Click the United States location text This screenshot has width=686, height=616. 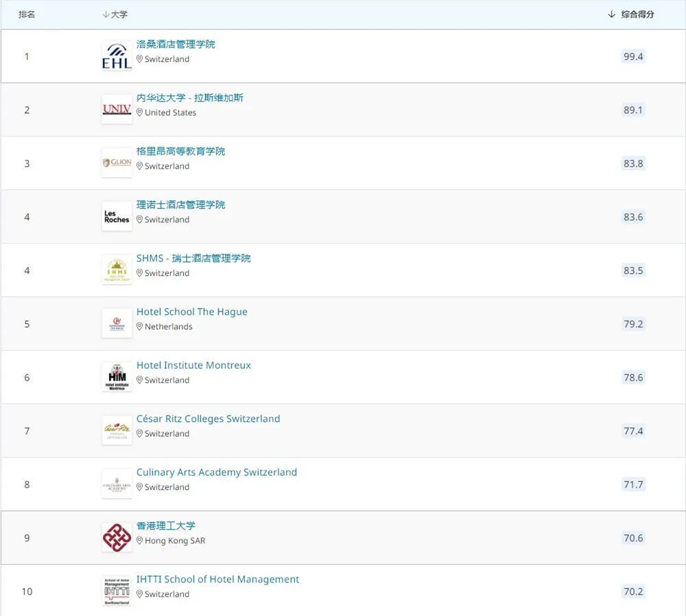click(x=171, y=112)
